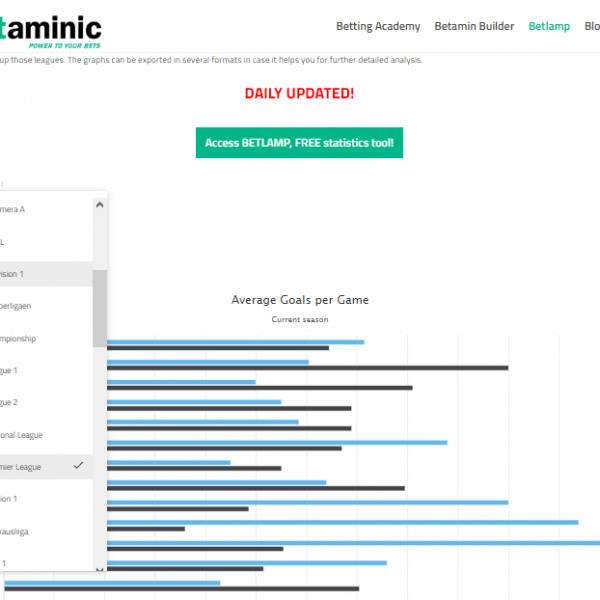The width and height of the screenshot is (600, 600).
Task: Select the League 1 option
Action: pyautogui.click(x=46, y=370)
